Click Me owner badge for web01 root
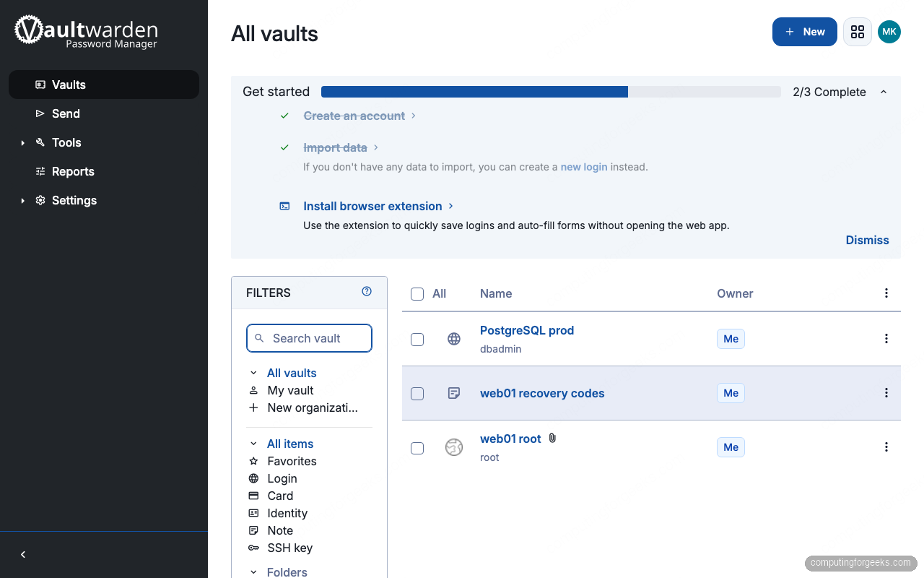Image resolution: width=924 pixels, height=578 pixels. (731, 447)
